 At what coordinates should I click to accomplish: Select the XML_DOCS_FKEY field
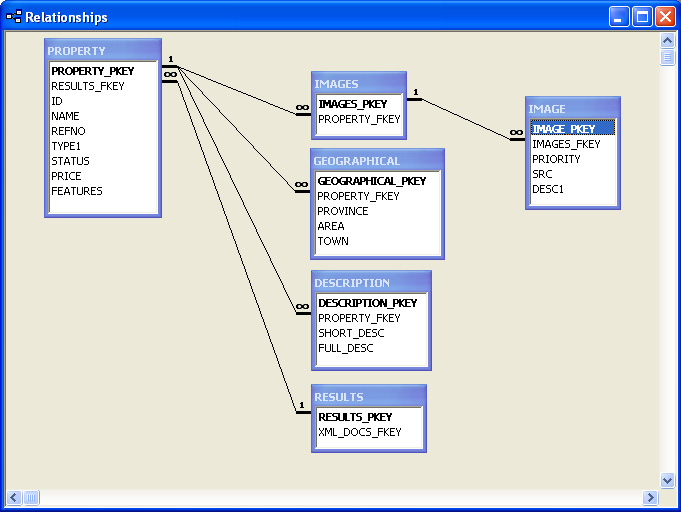tap(369, 432)
